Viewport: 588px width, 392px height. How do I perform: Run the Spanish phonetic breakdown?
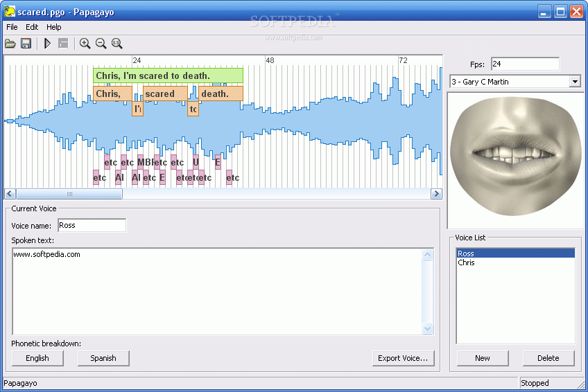click(x=103, y=358)
